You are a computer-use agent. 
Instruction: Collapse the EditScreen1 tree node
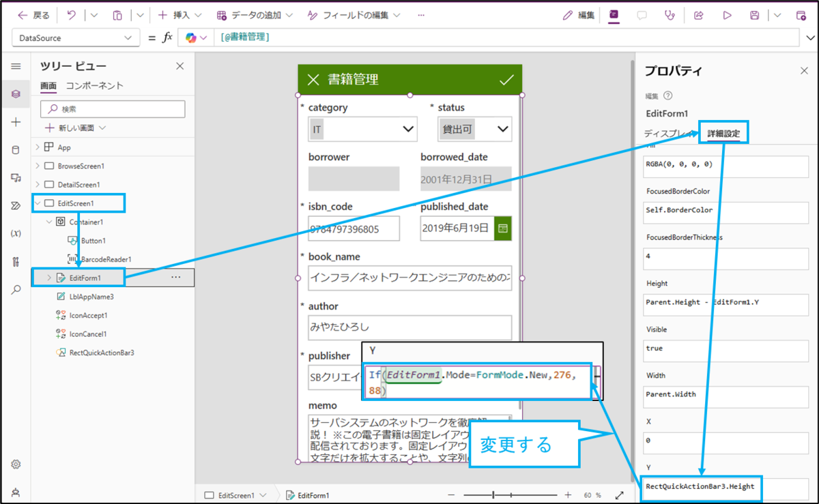pyautogui.click(x=37, y=203)
